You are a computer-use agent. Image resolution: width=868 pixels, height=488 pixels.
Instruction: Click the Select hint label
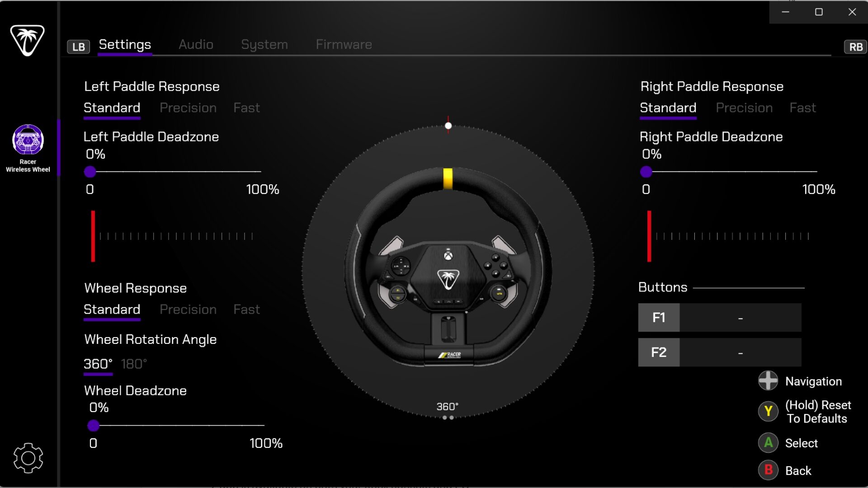[x=801, y=443]
